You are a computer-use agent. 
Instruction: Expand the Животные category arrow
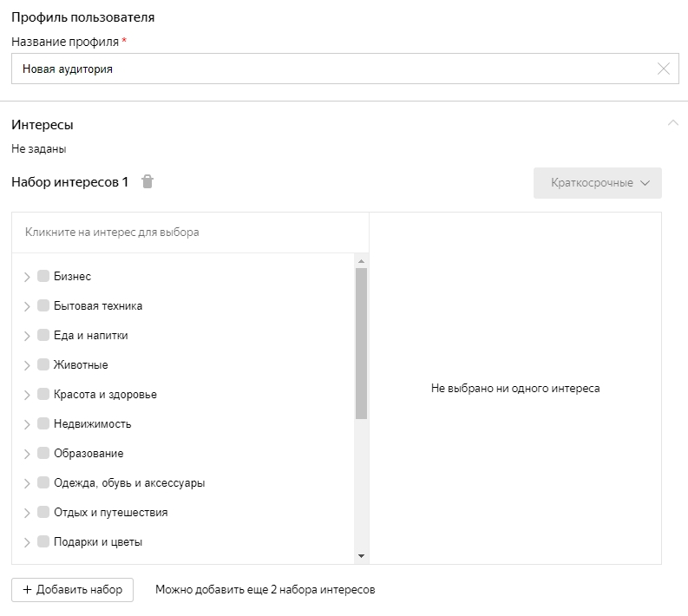click(x=27, y=365)
